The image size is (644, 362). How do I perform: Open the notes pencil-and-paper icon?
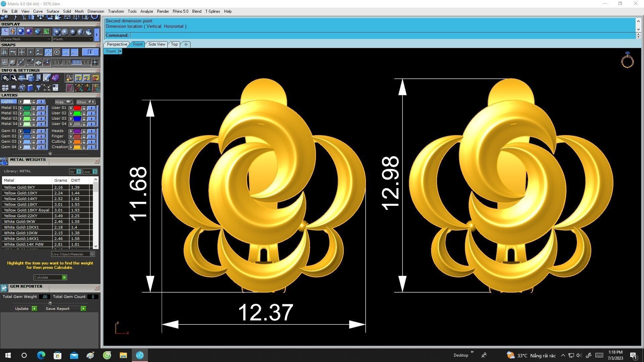tap(47, 78)
